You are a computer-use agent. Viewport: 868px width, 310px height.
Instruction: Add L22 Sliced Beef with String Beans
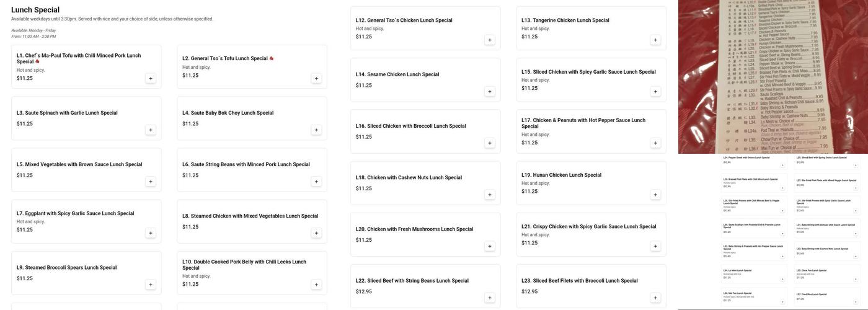490,298
